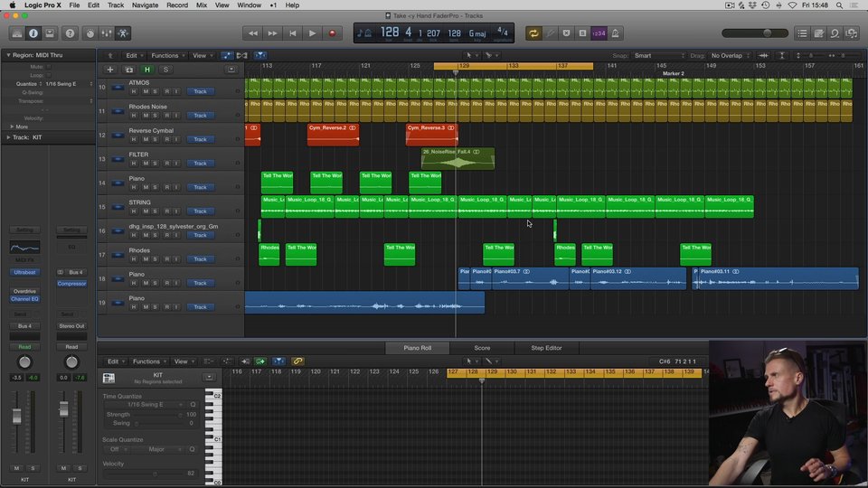Start playback with Play button
868x488 pixels.
click(312, 33)
